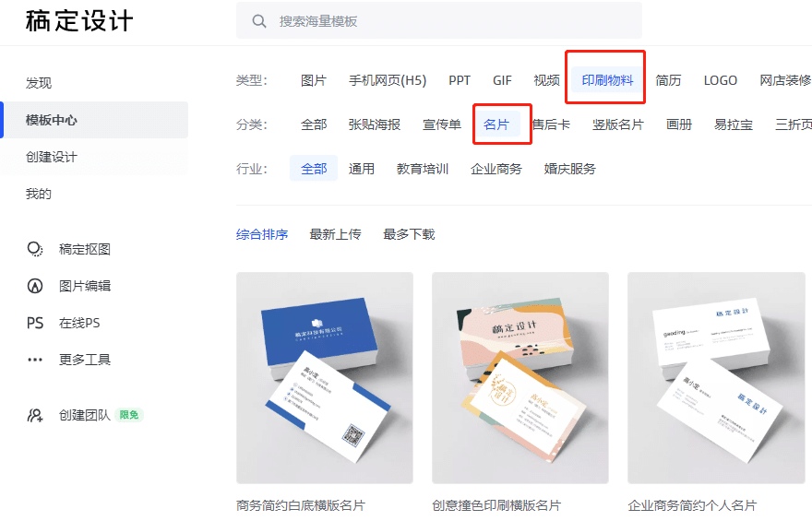This screenshot has height=521, width=812.
Task: Click the 稿定设计 logo
Action: 79,21
